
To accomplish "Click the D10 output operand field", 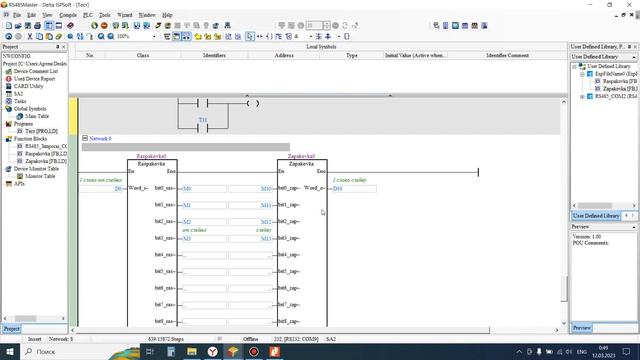I will 354,189.
